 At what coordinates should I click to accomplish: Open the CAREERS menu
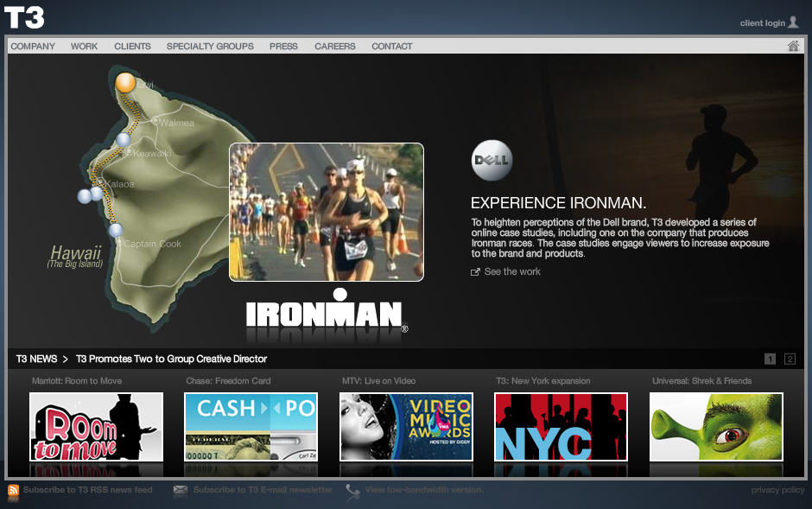tap(335, 46)
